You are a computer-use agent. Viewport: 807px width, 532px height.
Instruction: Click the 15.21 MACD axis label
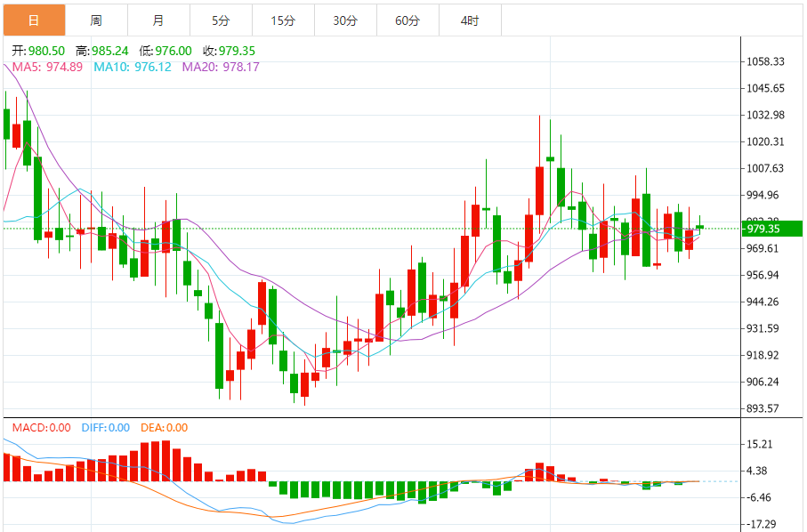760,445
